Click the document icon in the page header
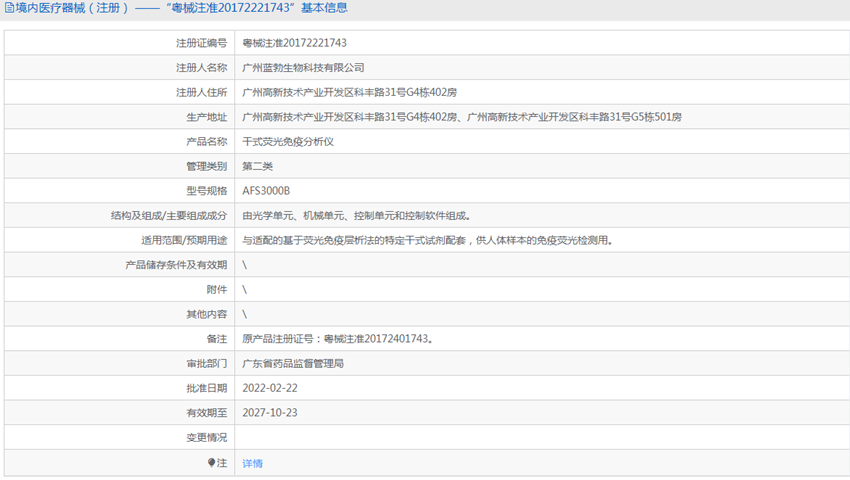This screenshot has width=850, height=480. pos(9,8)
